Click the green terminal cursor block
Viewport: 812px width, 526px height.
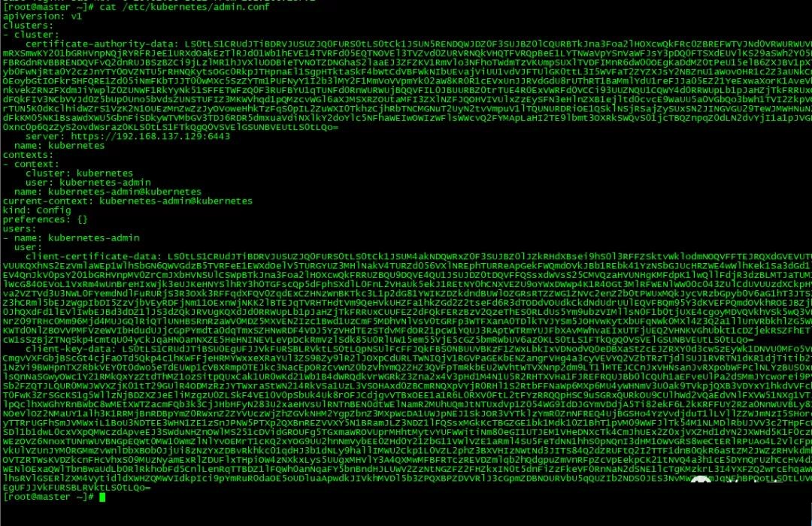(x=102, y=497)
